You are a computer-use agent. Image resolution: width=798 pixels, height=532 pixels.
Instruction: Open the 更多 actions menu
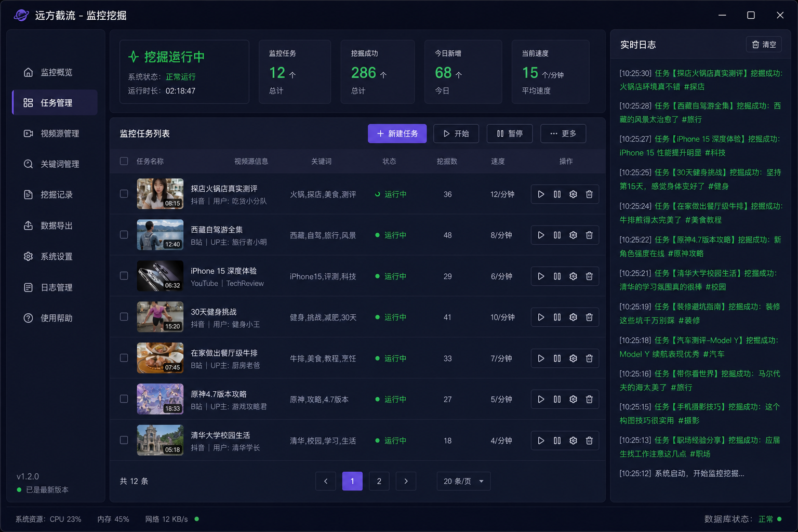pos(563,134)
